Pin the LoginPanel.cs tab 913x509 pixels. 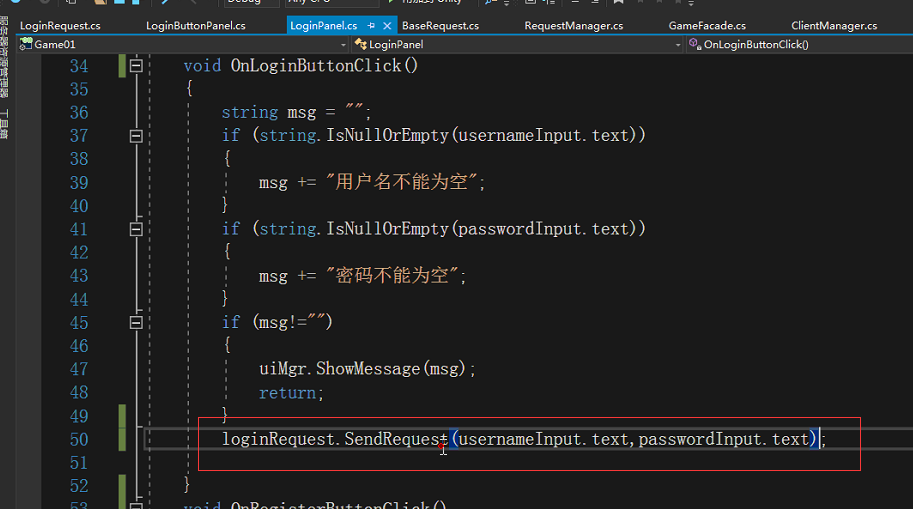click(x=371, y=26)
